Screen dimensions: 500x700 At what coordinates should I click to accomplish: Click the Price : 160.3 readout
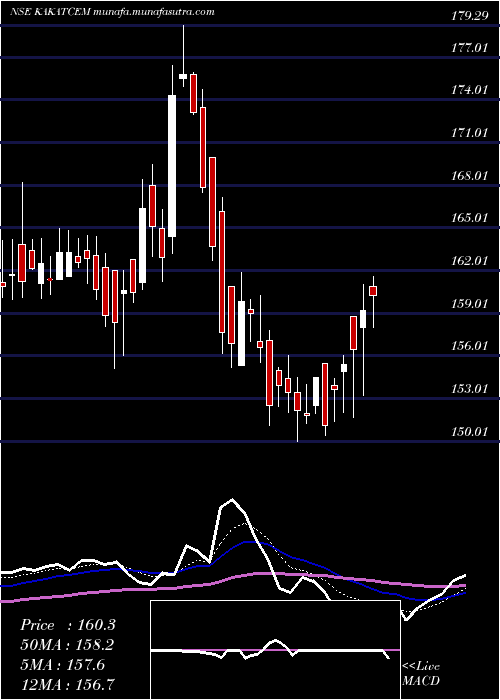[68, 625]
